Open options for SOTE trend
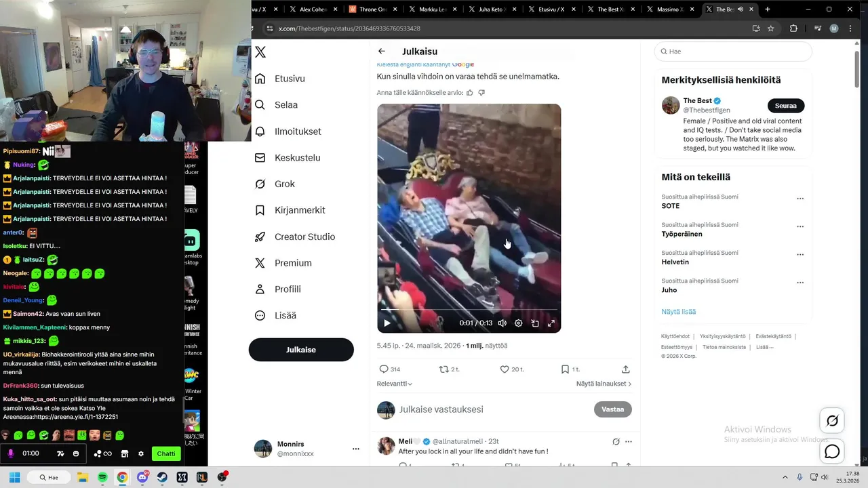Screen dimensions: 868x488 coord(800,199)
